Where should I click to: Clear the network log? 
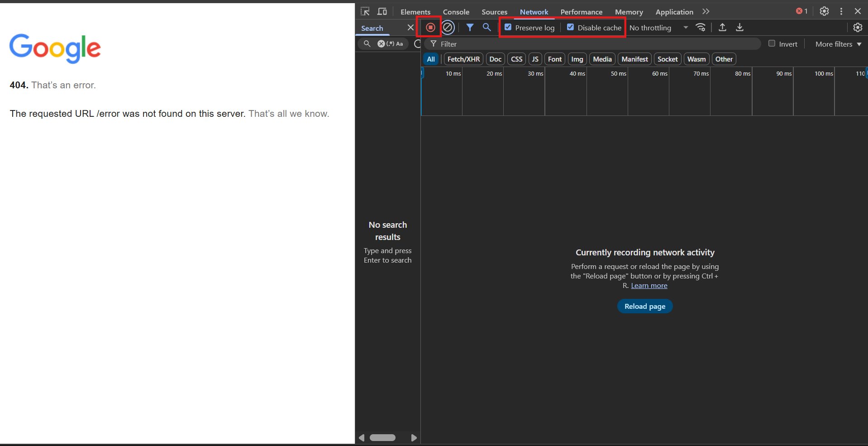coord(448,28)
